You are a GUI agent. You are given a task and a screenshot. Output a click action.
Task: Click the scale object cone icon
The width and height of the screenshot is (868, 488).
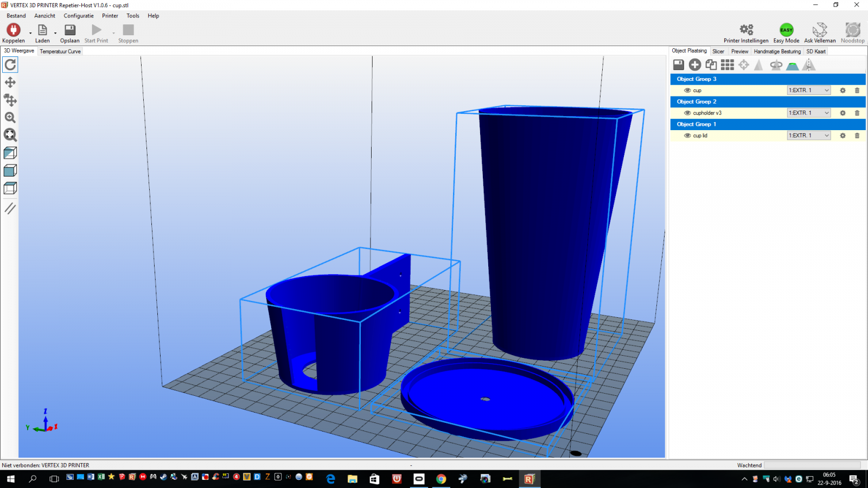(x=759, y=65)
